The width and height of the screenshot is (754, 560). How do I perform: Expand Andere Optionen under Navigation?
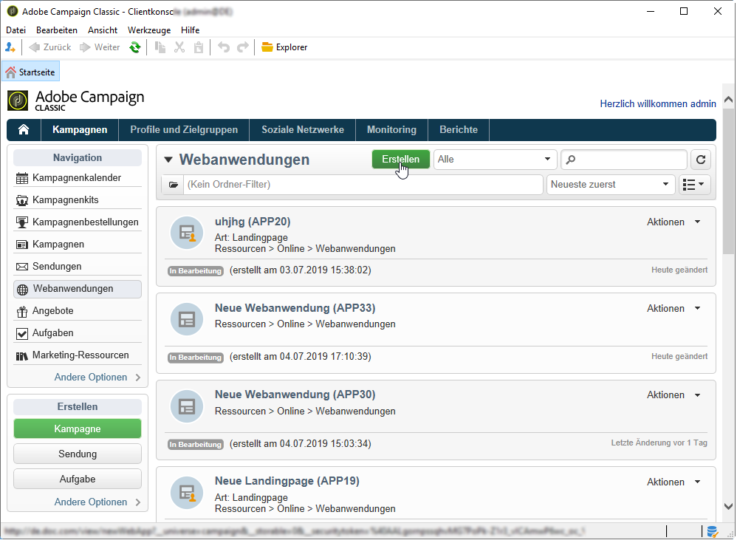[97, 378]
